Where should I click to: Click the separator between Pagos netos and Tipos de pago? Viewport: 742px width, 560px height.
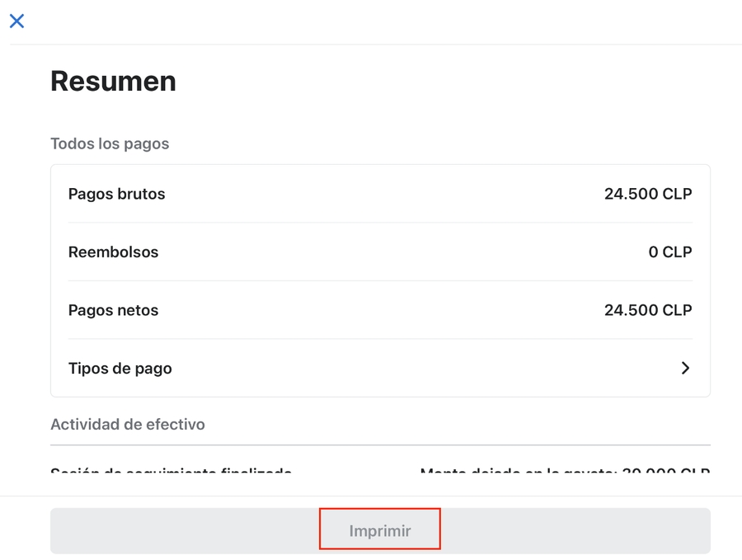point(380,339)
